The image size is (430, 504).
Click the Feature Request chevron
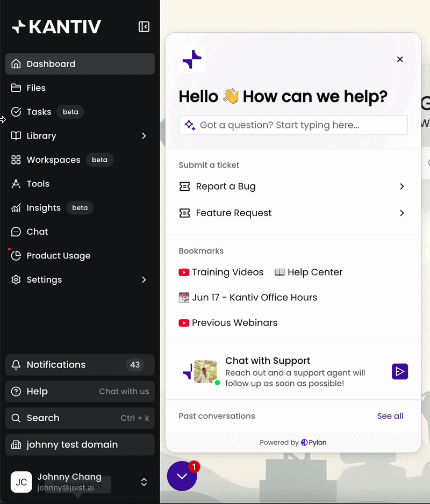[402, 213]
